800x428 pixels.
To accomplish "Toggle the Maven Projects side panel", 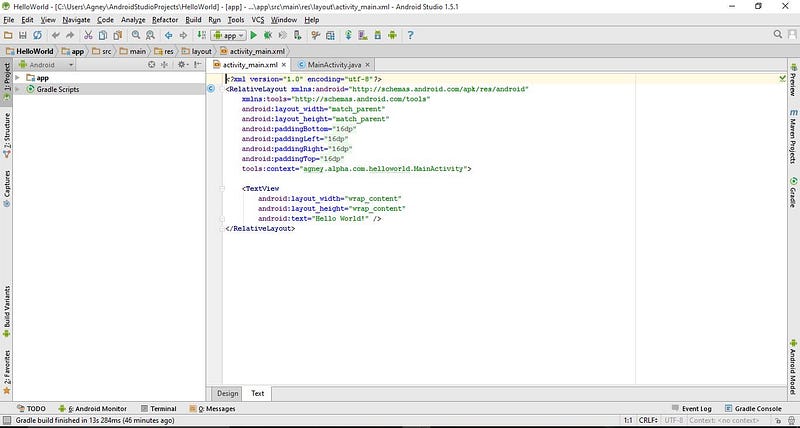I will [x=793, y=136].
